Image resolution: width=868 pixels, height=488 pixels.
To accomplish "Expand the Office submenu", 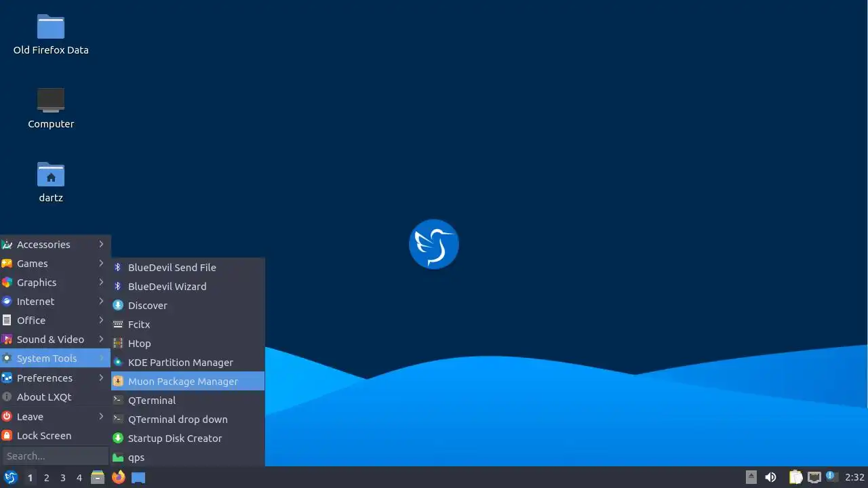I will pyautogui.click(x=55, y=320).
